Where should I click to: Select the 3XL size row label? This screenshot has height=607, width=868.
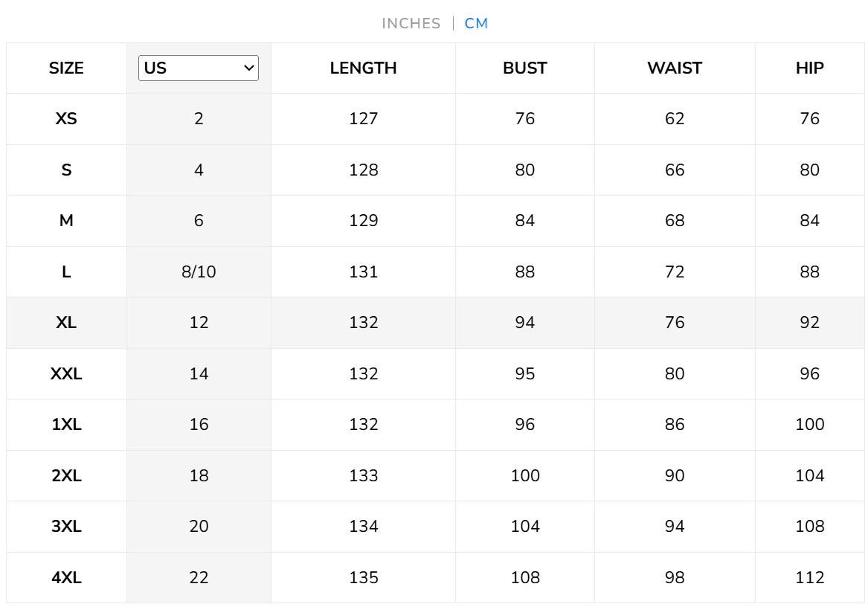point(66,527)
